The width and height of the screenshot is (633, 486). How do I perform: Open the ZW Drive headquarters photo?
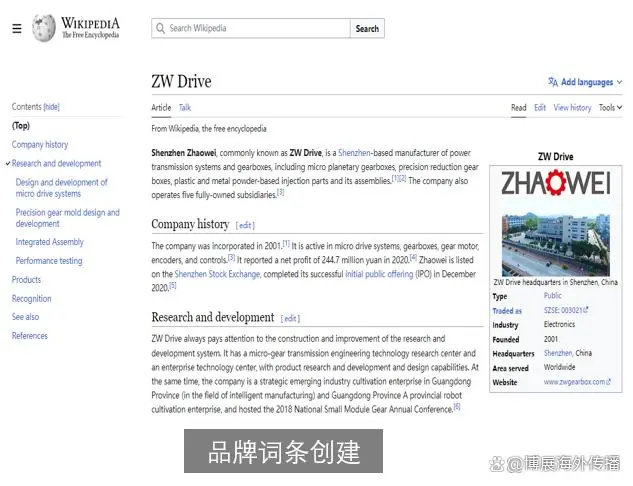555,242
